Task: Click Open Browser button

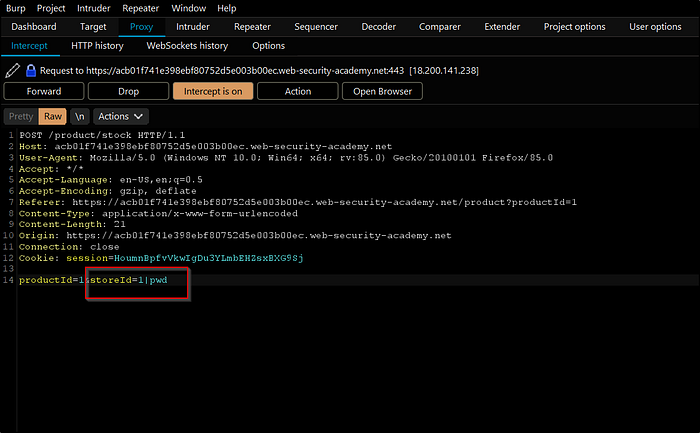Action: tap(382, 92)
